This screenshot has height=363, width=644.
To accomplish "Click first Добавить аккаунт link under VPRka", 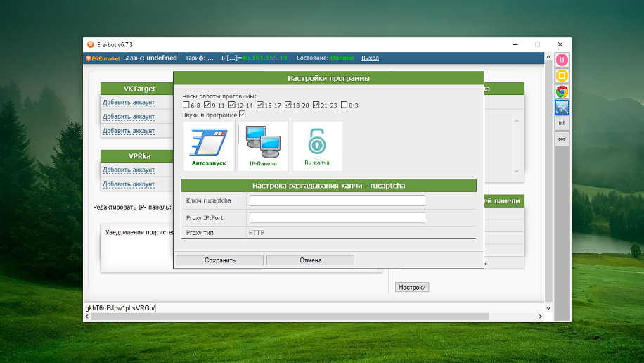I will (x=129, y=170).
